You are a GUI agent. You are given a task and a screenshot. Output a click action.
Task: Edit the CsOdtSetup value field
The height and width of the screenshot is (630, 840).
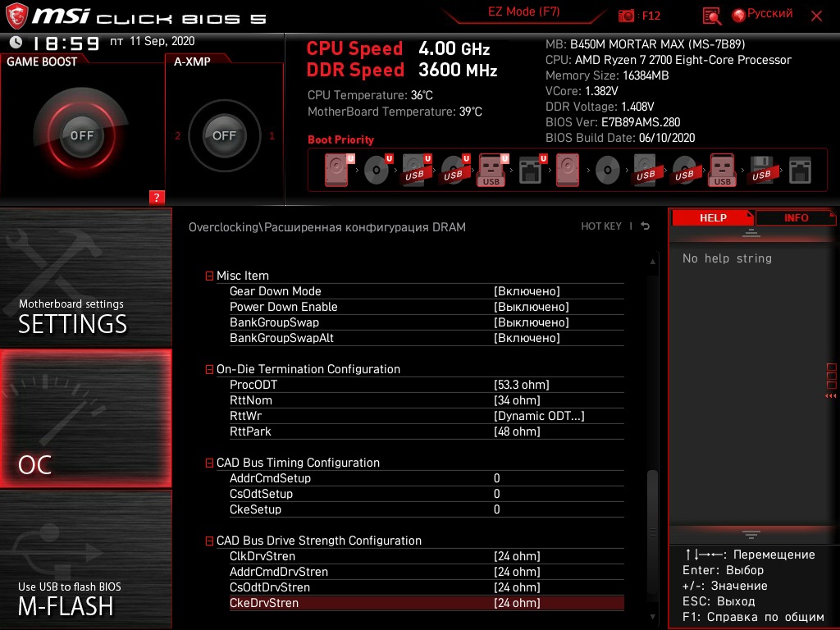coord(496,493)
